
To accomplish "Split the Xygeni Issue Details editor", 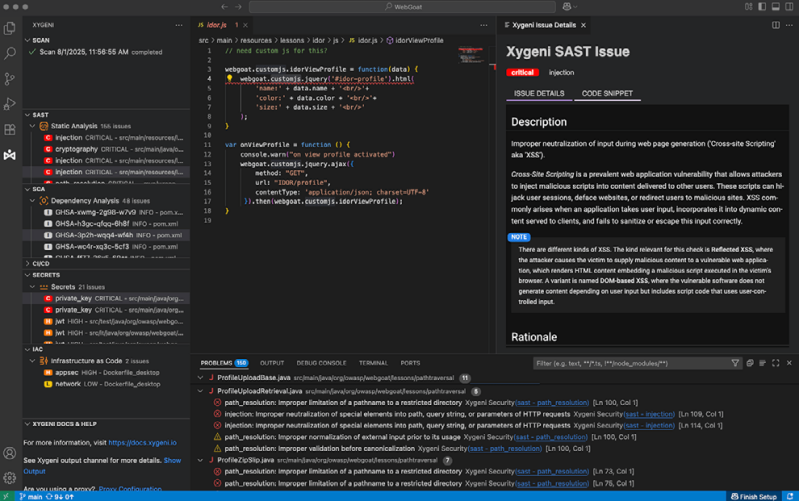I will (x=776, y=25).
